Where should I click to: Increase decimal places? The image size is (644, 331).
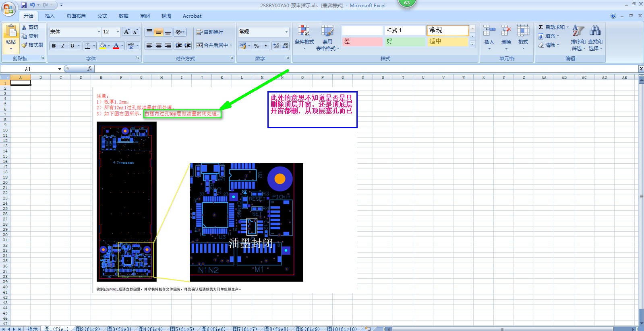tap(276, 46)
